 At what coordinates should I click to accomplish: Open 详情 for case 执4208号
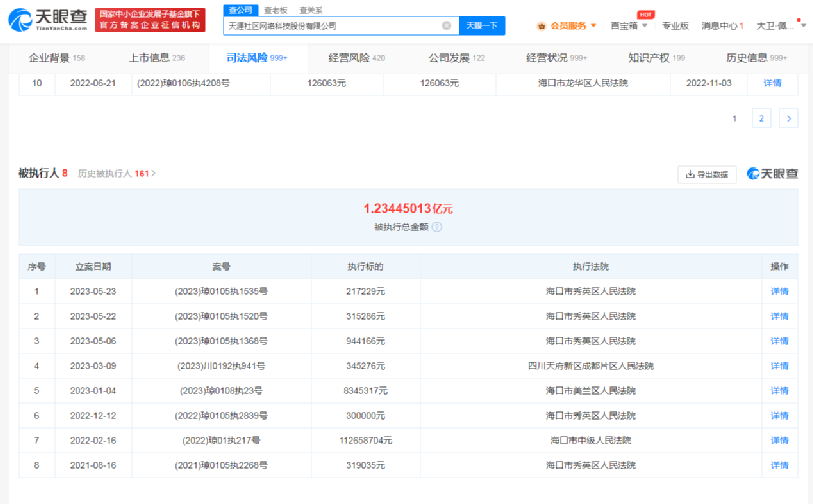coord(772,83)
